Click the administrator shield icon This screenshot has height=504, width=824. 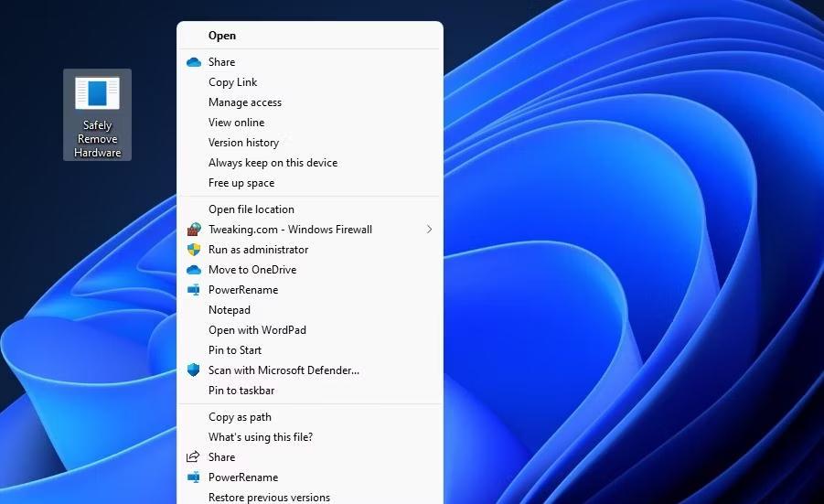tap(194, 249)
